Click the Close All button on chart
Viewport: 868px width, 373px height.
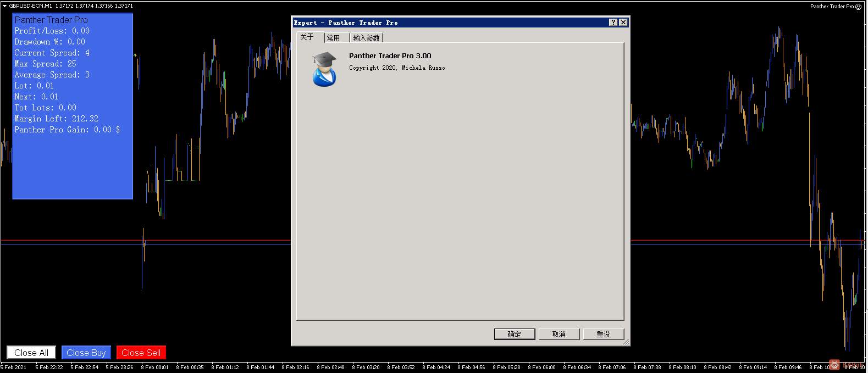[31, 353]
